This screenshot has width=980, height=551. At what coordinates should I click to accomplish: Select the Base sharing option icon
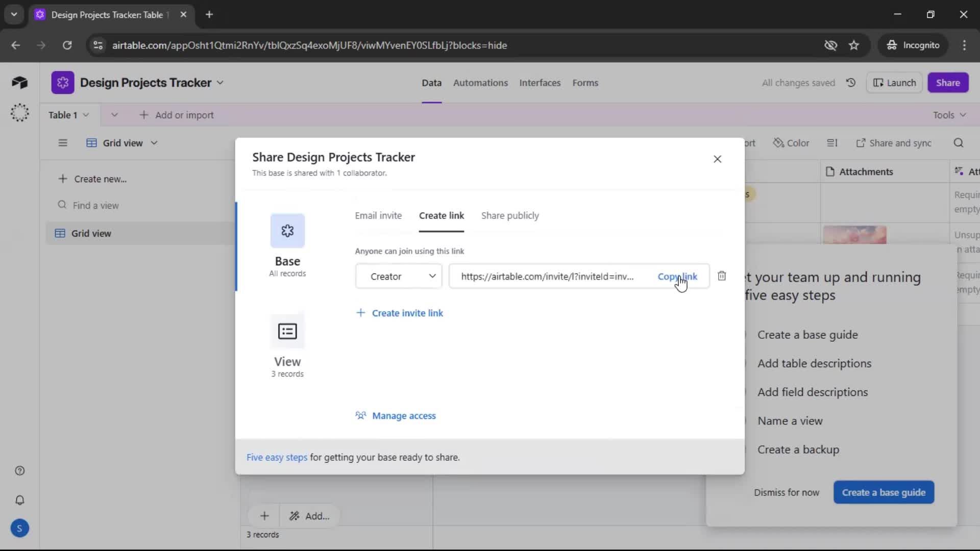coord(287,231)
